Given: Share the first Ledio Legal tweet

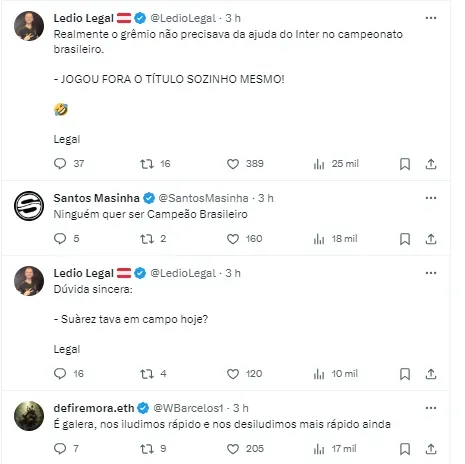Looking at the screenshot, I should [x=431, y=164].
